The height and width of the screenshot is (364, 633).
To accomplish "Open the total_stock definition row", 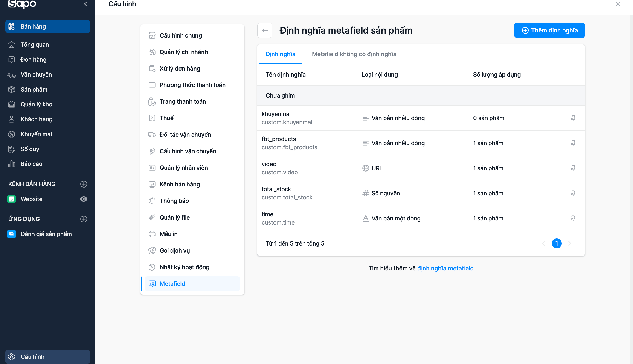I will pos(421,193).
